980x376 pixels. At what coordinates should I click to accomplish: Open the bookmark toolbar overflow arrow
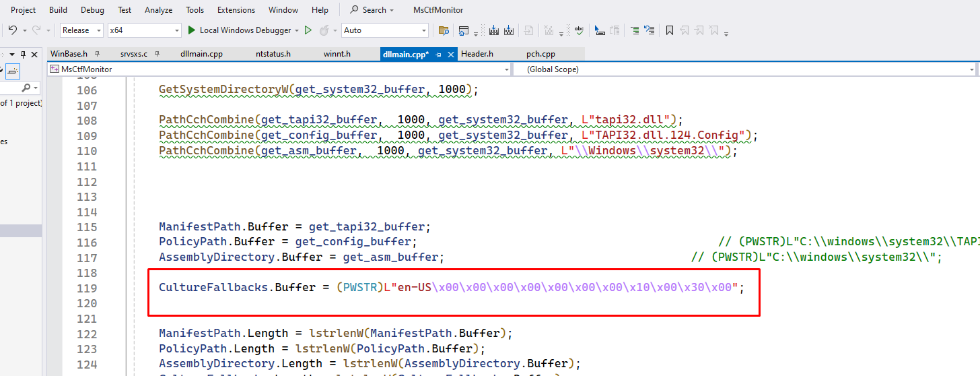[726, 33]
